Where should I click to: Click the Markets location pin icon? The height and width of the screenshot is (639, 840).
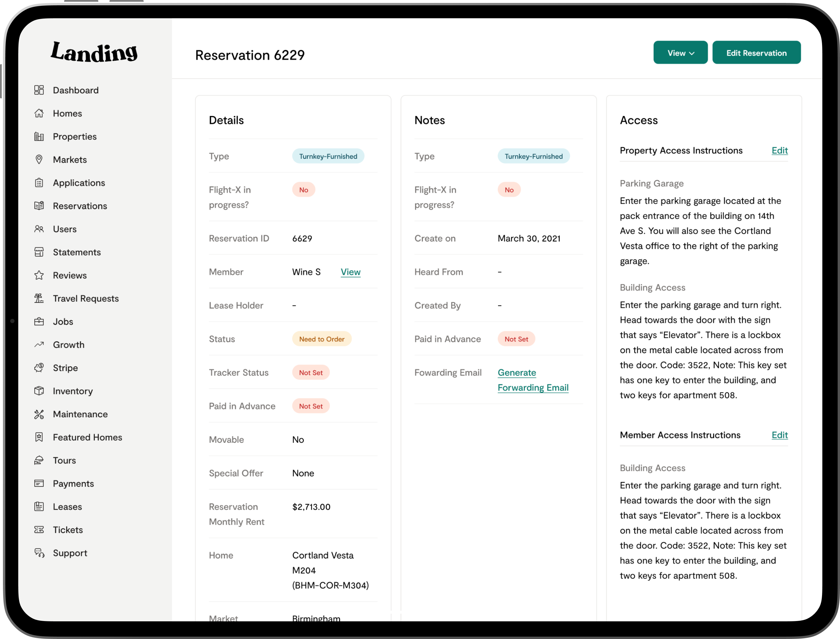tap(39, 159)
